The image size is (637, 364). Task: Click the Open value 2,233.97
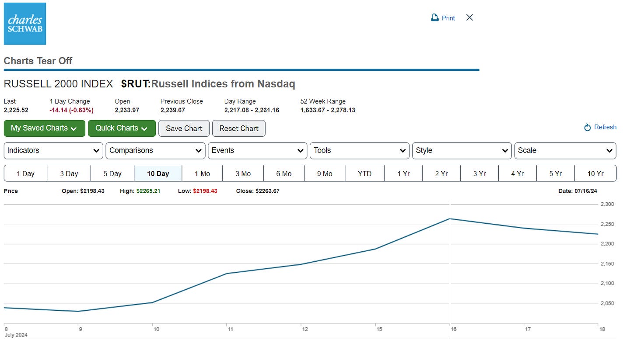127,110
